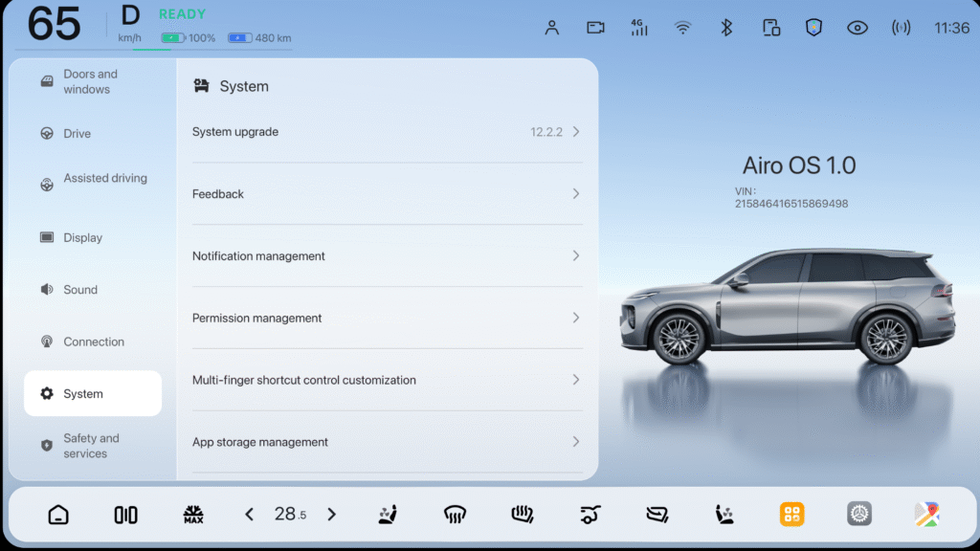Click Multi-finger shortcut control customization label
This screenshot has height=551, width=980.
coord(303,380)
